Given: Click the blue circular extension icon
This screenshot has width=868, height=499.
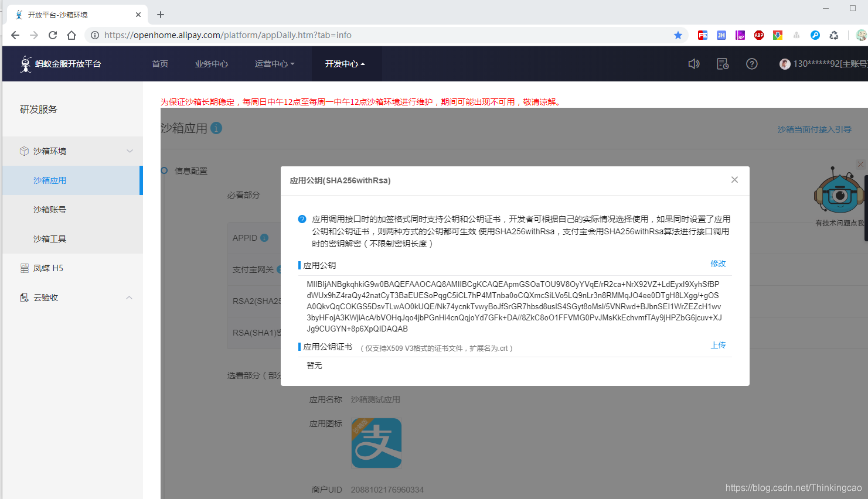Looking at the screenshot, I should pos(815,35).
